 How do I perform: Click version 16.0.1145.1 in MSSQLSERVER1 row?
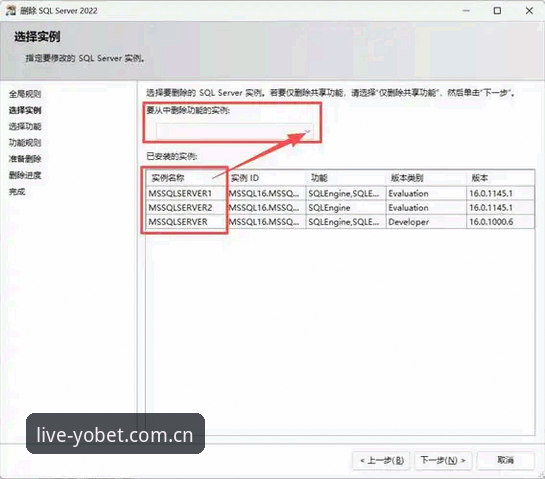click(501, 193)
